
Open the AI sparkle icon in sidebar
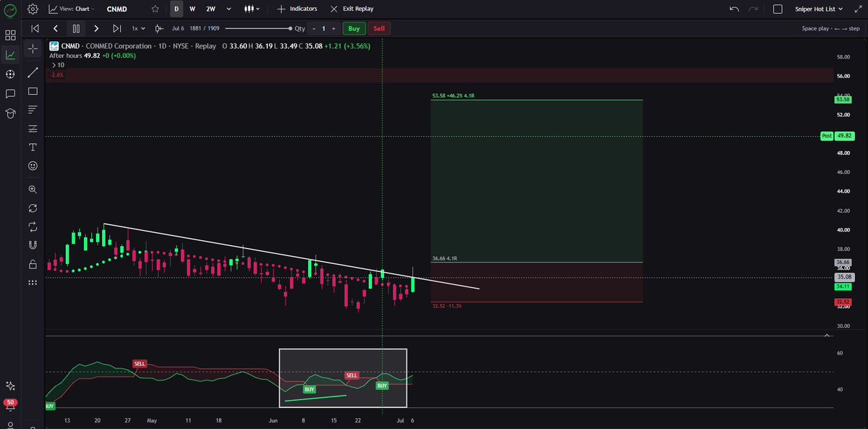point(10,386)
